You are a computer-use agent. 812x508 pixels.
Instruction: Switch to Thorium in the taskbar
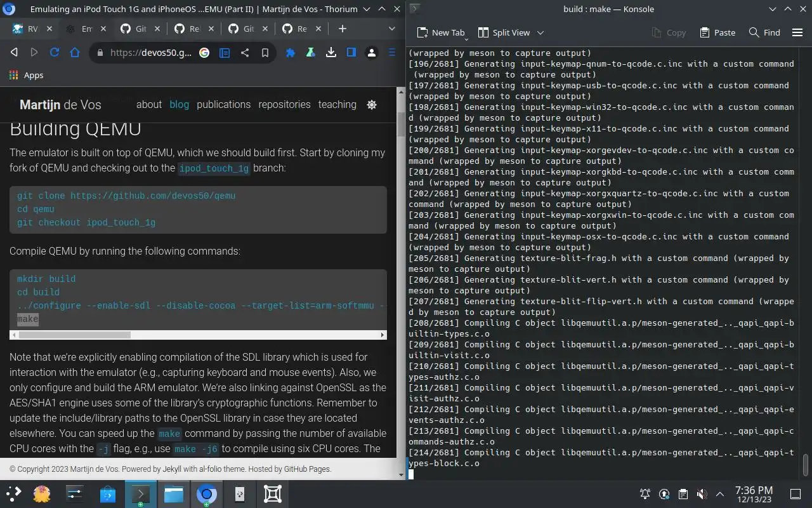click(206, 494)
